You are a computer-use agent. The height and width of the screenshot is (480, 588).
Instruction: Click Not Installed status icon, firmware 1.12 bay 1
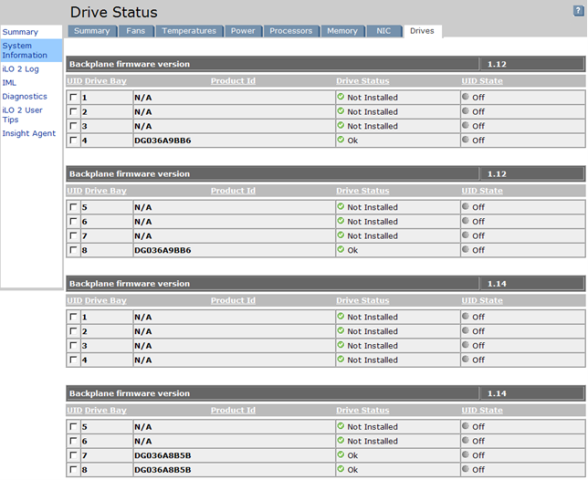pyautogui.click(x=340, y=97)
